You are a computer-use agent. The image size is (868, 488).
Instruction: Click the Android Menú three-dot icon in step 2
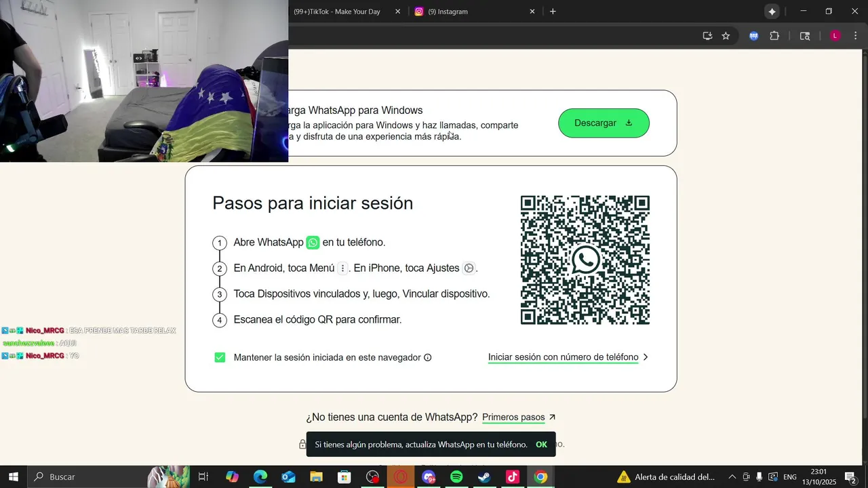pos(343,268)
